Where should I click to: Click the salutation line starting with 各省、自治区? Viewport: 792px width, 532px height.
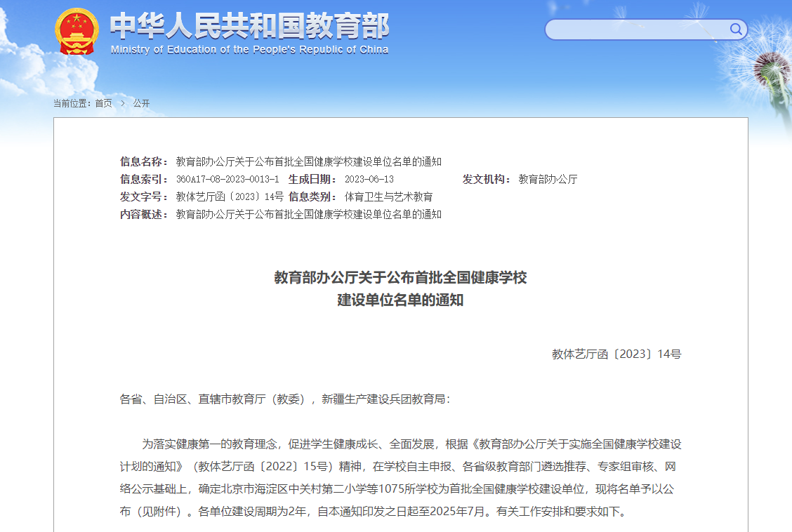(284, 399)
